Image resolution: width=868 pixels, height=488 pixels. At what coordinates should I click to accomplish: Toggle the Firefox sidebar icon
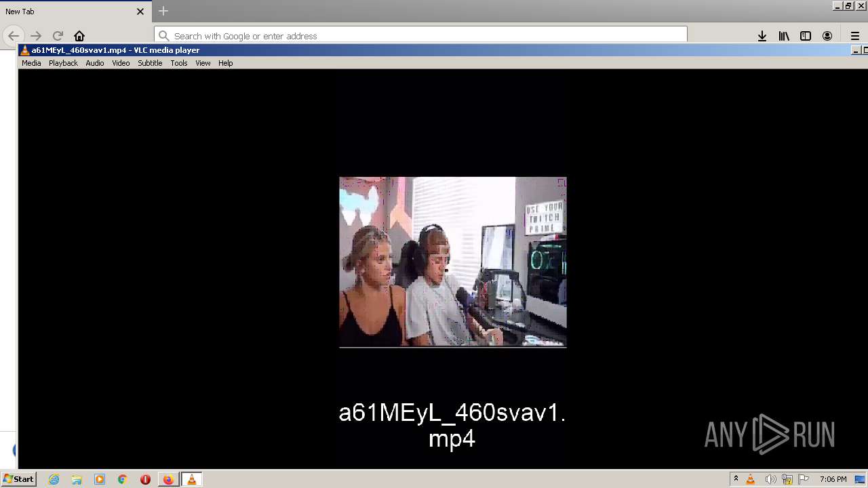pyautogui.click(x=806, y=36)
